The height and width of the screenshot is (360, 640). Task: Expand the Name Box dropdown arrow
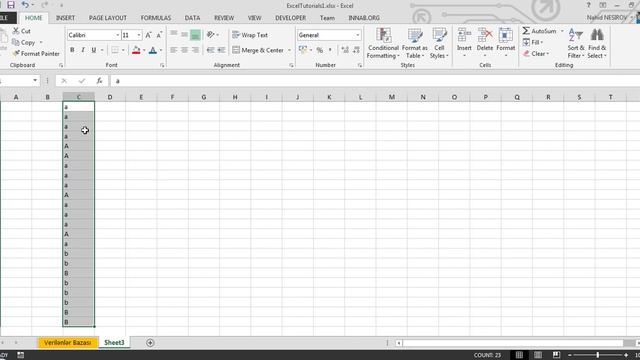point(35,80)
